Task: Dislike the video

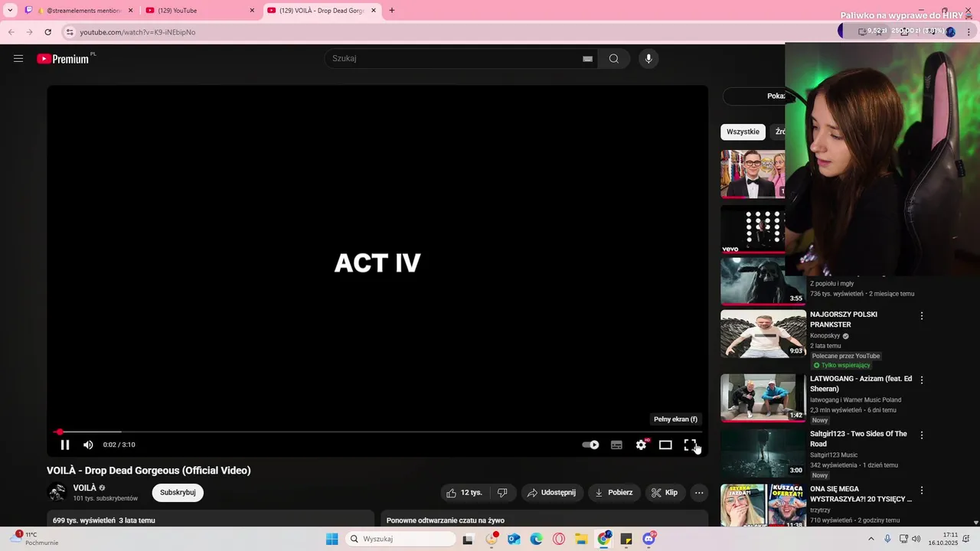Action: (502, 493)
